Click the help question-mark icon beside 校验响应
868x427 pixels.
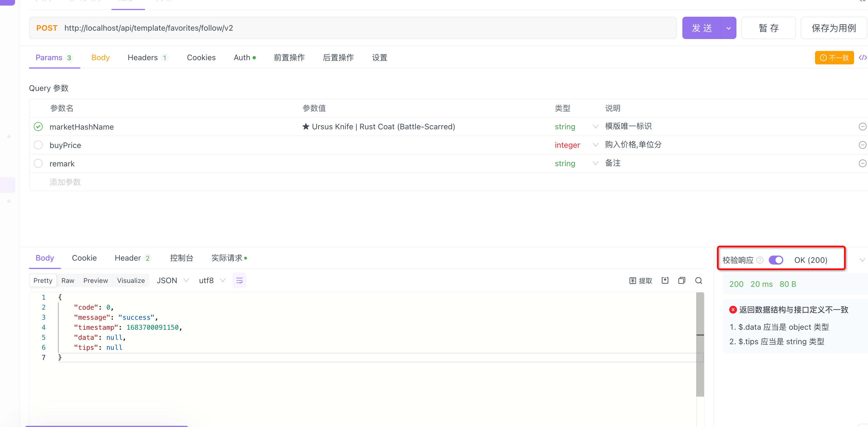[760, 260]
